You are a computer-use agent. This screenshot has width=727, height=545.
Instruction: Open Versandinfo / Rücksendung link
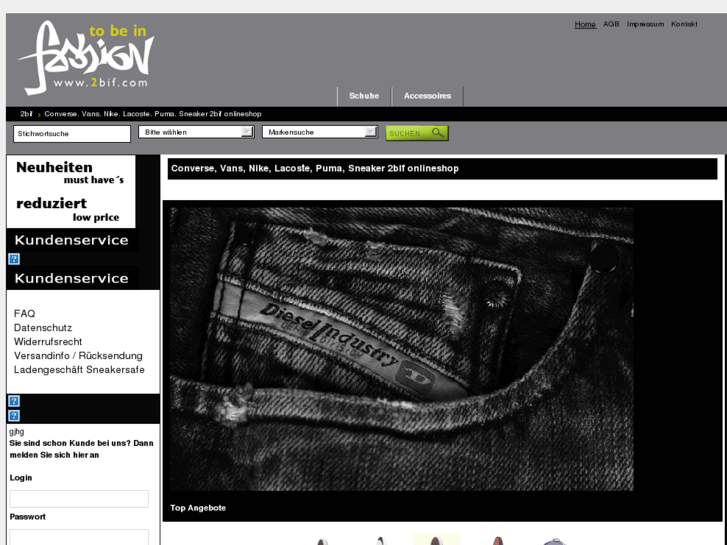[78, 355]
